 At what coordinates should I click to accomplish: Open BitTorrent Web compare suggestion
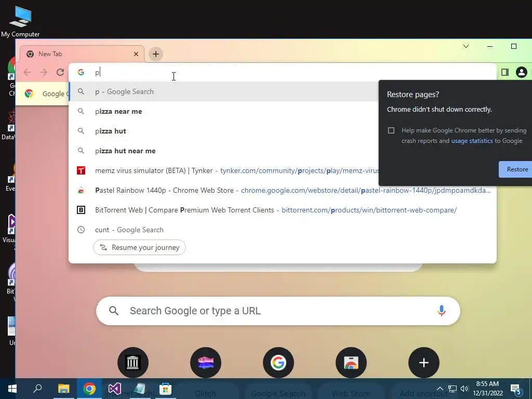(x=282, y=210)
